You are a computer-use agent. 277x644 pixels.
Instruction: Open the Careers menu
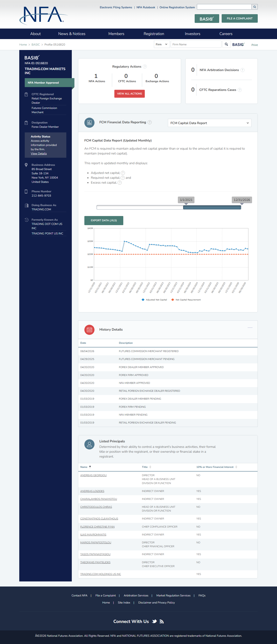coord(226,34)
